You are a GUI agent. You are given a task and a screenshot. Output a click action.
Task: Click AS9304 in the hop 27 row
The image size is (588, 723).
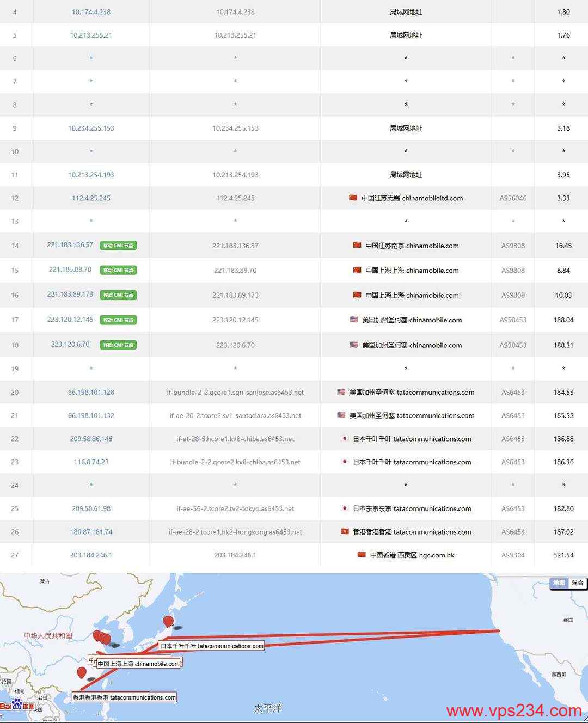click(513, 555)
